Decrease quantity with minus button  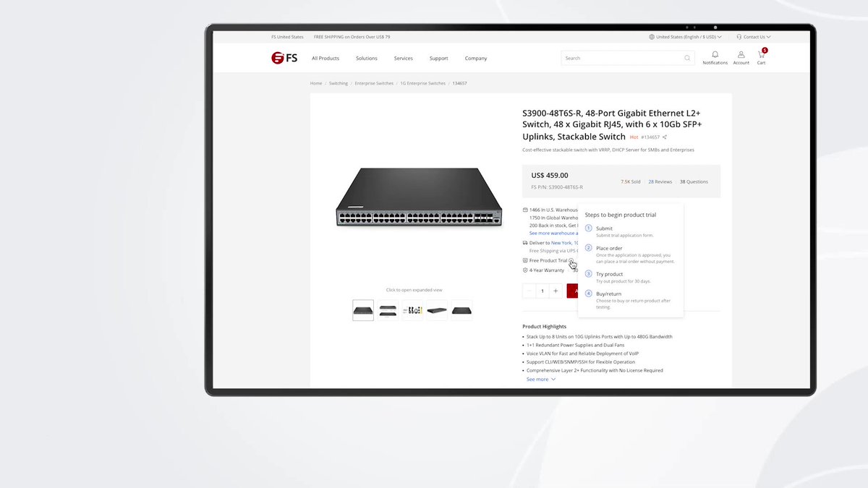pyautogui.click(x=529, y=291)
